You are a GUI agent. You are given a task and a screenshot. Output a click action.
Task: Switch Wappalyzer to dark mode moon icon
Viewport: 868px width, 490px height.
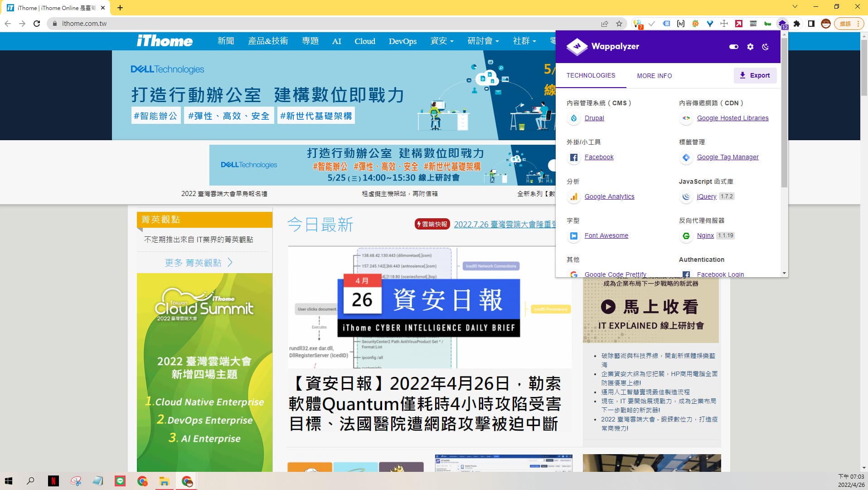766,47
